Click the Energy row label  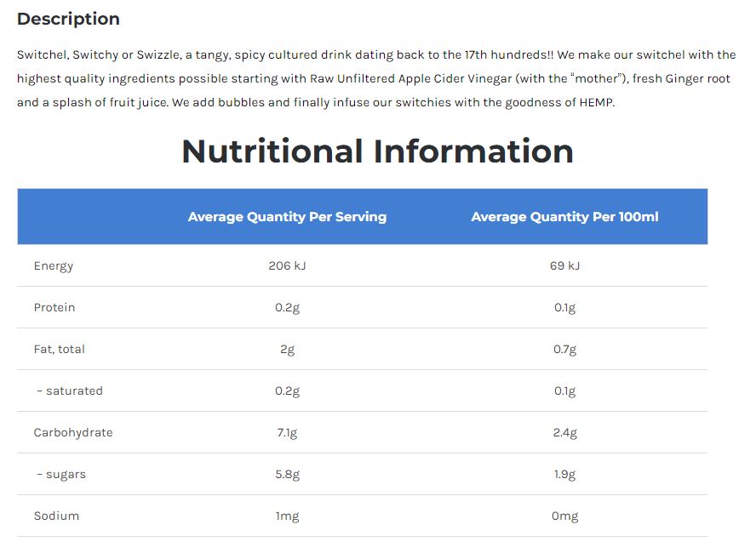54,266
